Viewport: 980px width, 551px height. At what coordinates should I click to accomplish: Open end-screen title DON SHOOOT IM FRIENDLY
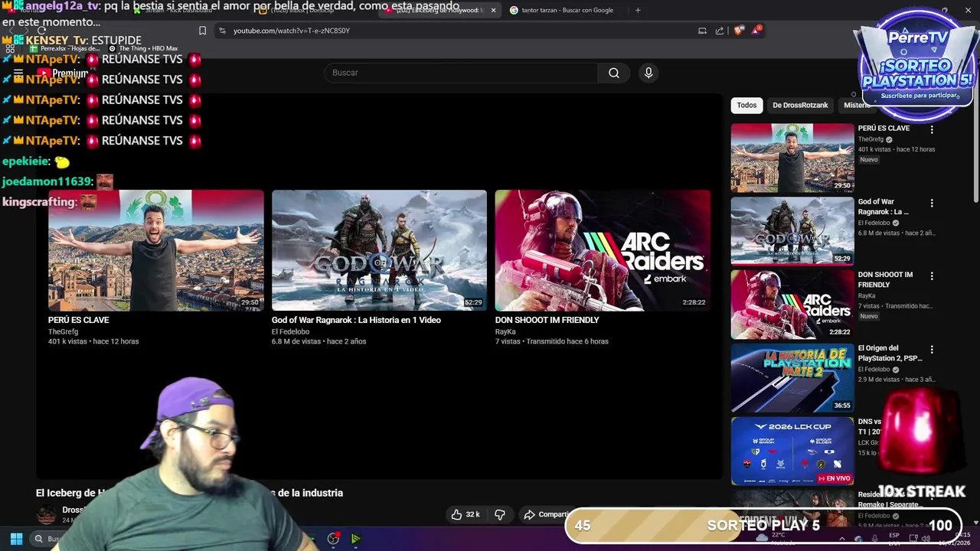tap(547, 320)
